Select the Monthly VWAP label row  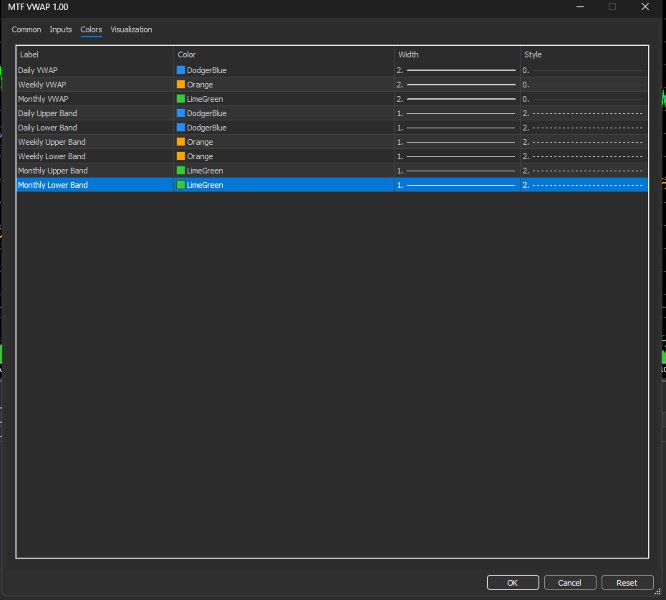point(95,99)
